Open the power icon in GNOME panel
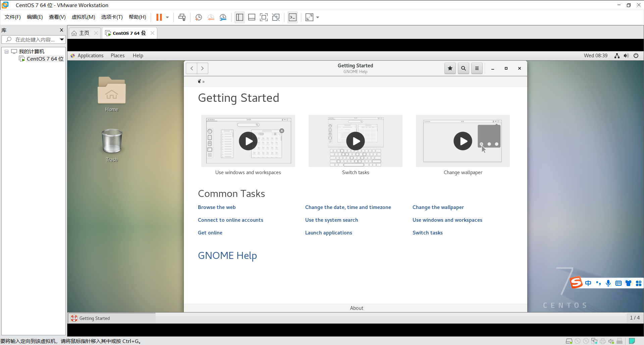This screenshot has height=345, width=644. [x=636, y=56]
